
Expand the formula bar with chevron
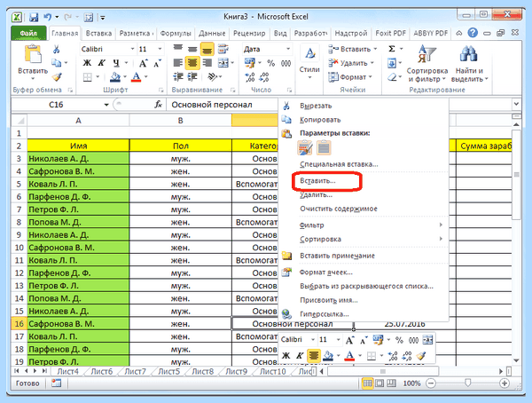coord(516,104)
